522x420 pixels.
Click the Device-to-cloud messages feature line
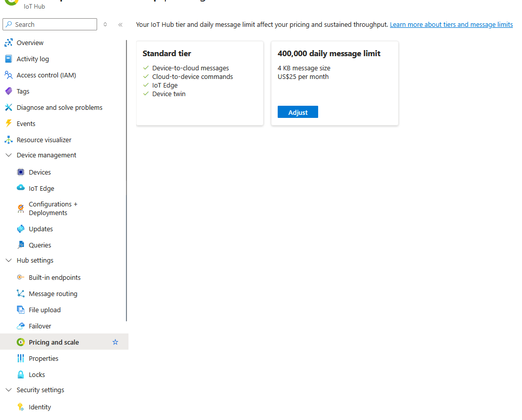pos(190,68)
